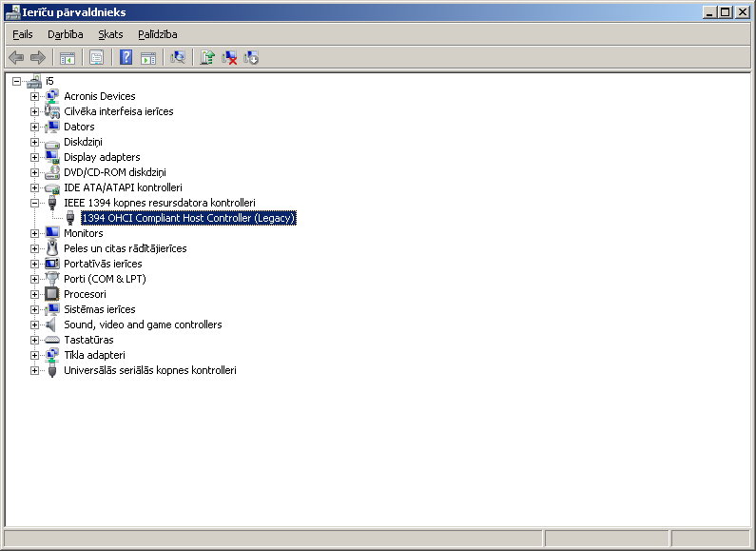
Task: Click the IEEE 1394 category plug icon
Action: click(52, 203)
